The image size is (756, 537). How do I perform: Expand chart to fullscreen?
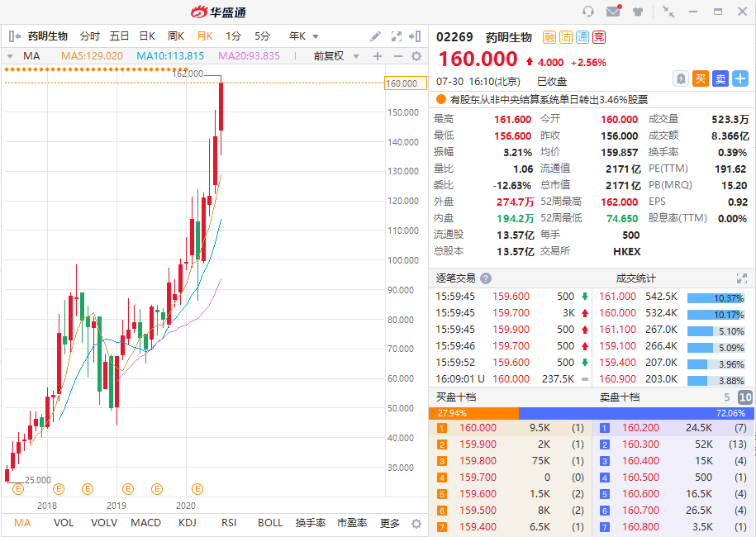coord(397,36)
